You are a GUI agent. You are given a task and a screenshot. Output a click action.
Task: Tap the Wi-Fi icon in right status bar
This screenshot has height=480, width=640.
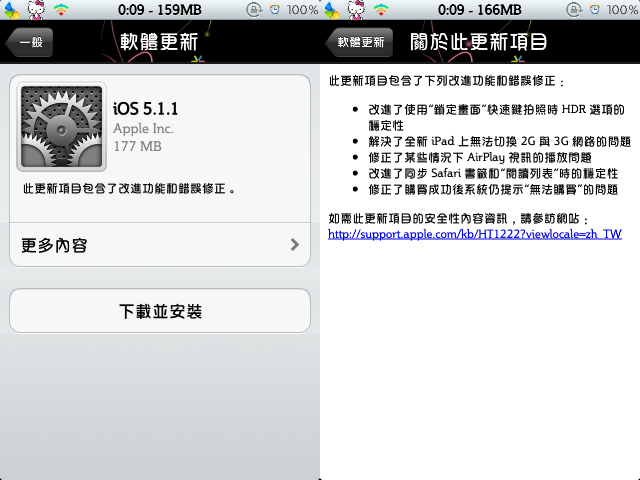coord(381,10)
